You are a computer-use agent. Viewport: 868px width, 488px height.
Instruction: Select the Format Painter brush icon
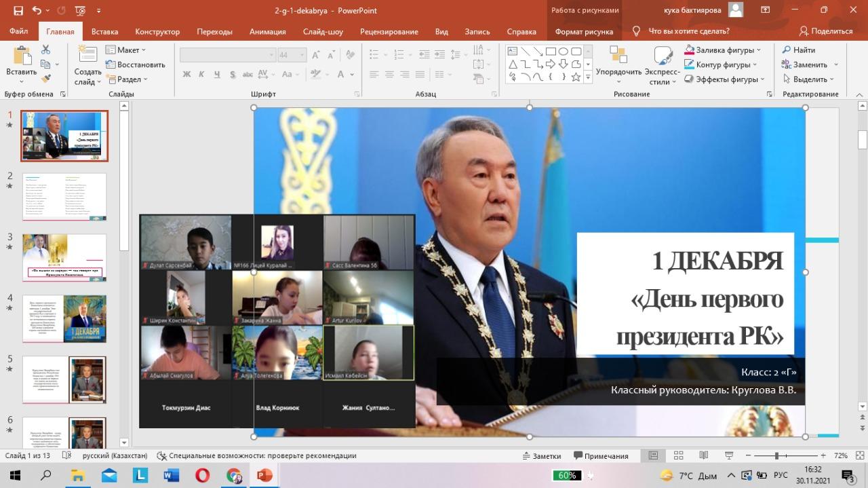46,79
